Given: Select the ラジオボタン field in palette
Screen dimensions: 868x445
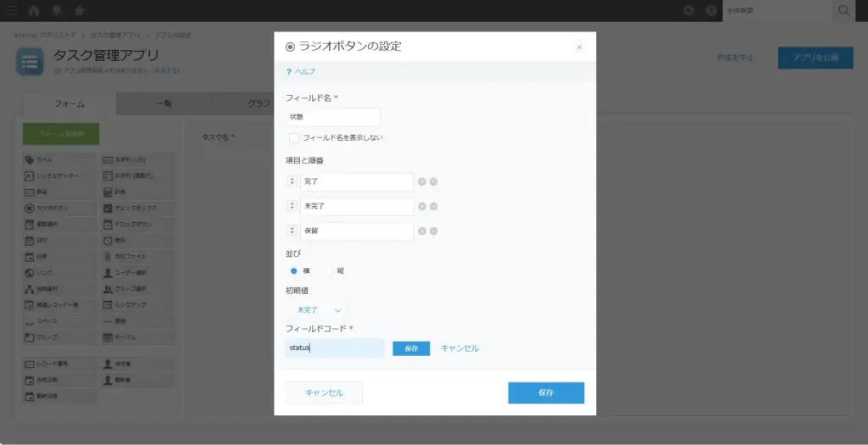Looking at the screenshot, I should coord(60,209).
